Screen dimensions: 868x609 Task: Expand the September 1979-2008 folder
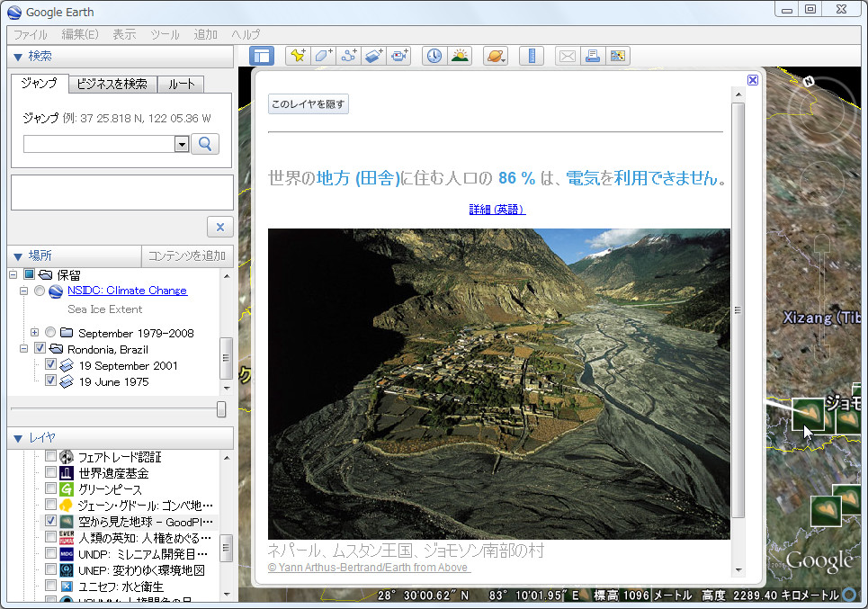[35, 332]
